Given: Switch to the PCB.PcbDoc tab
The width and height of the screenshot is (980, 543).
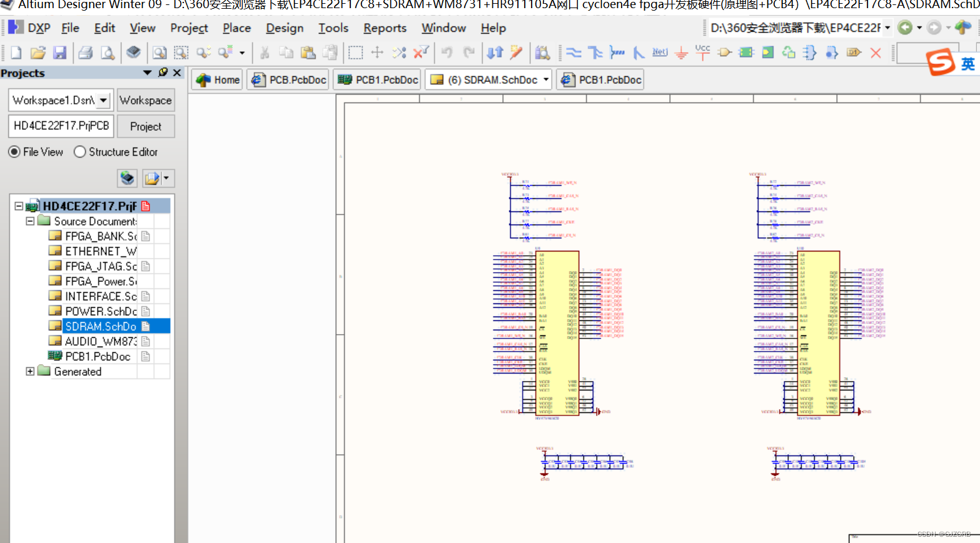Looking at the screenshot, I should pos(288,79).
